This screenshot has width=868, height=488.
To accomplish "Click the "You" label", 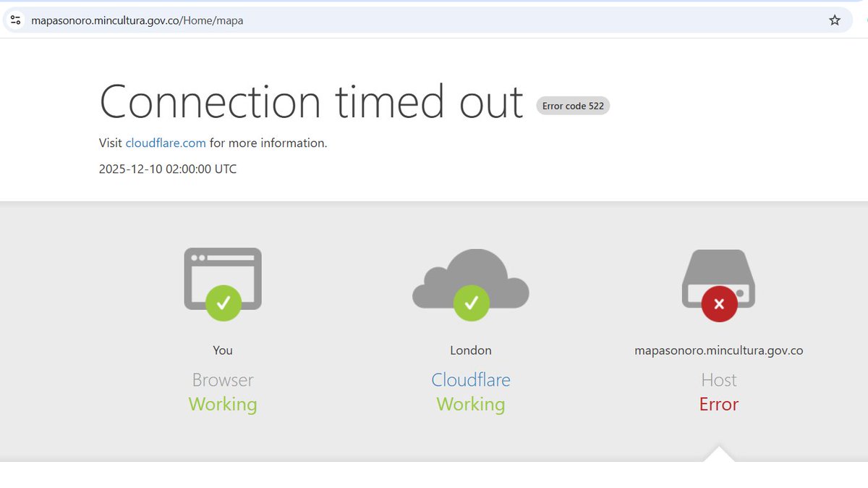I will pyautogui.click(x=223, y=350).
